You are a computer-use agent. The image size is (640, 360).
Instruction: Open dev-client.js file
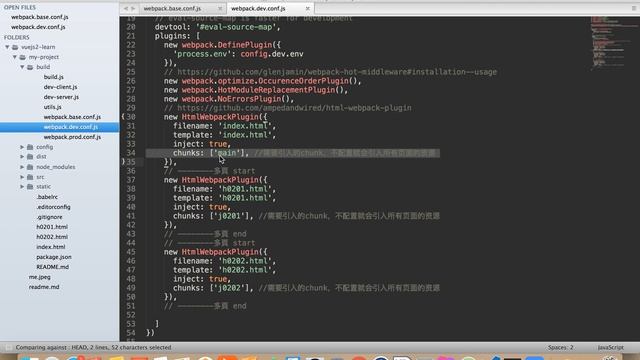[x=60, y=87]
